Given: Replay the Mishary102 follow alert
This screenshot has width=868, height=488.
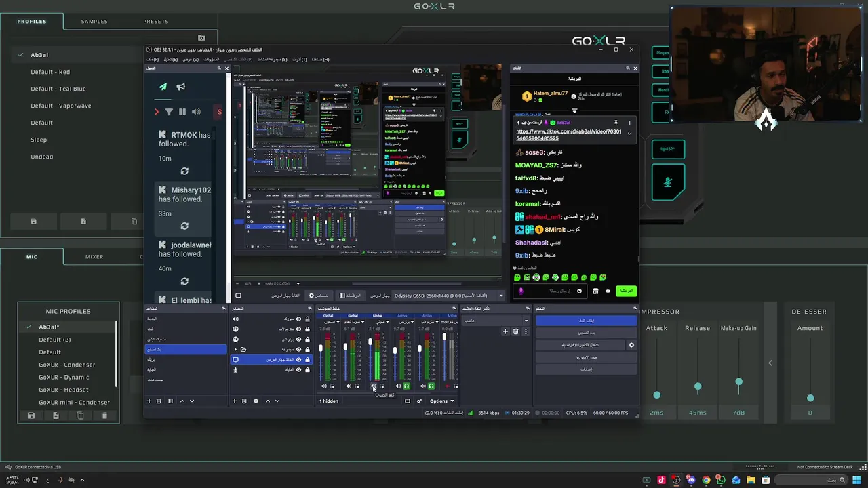Looking at the screenshot, I should pos(184,226).
